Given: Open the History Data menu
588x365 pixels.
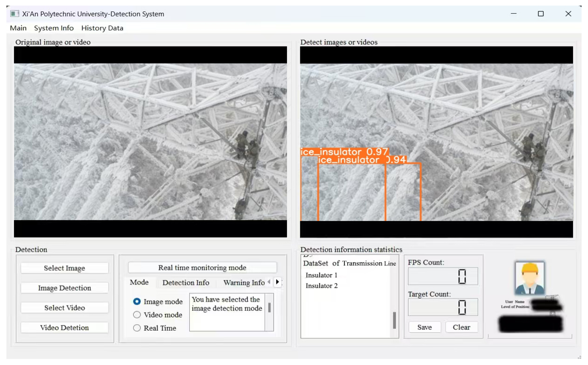Looking at the screenshot, I should coord(102,28).
